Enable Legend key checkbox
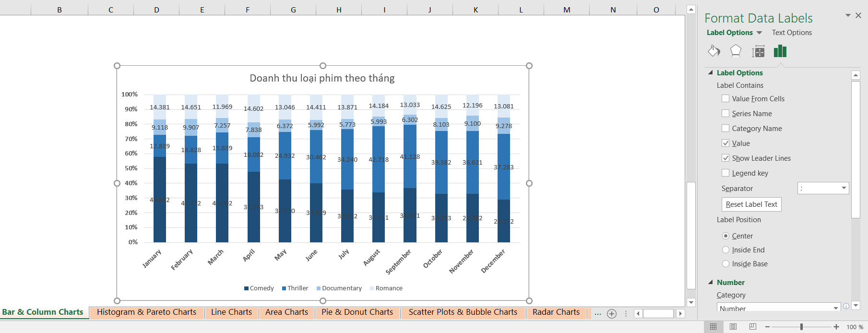 725,173
